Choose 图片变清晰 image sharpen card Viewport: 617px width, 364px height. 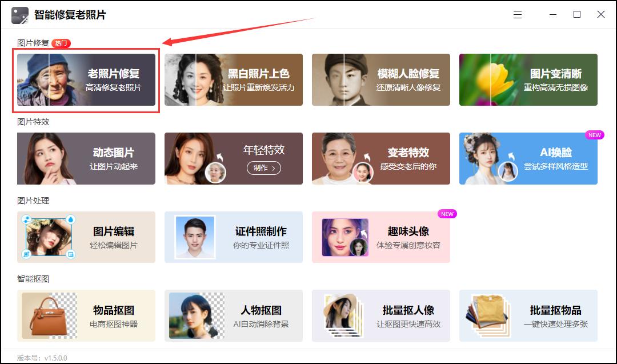(528, 79)
